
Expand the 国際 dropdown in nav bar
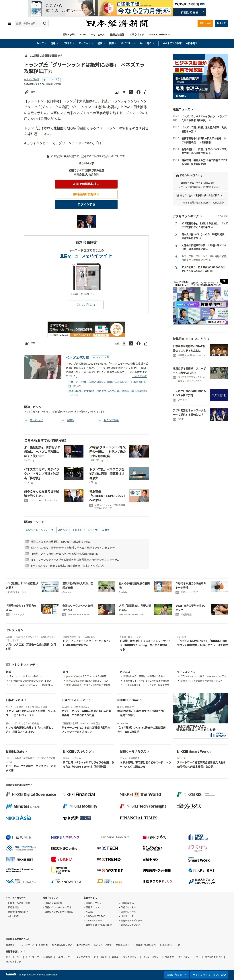click(x=113, y=43)
